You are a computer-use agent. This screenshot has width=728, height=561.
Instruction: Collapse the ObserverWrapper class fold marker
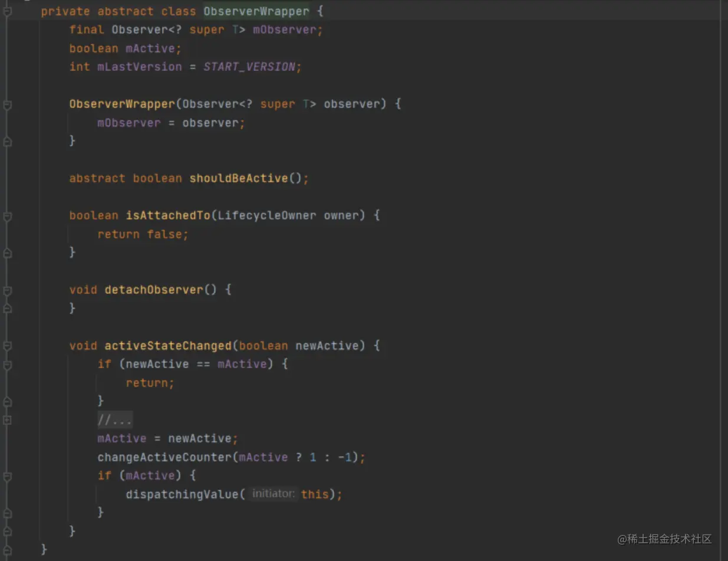pyautogui.click(x=7, y=11)
